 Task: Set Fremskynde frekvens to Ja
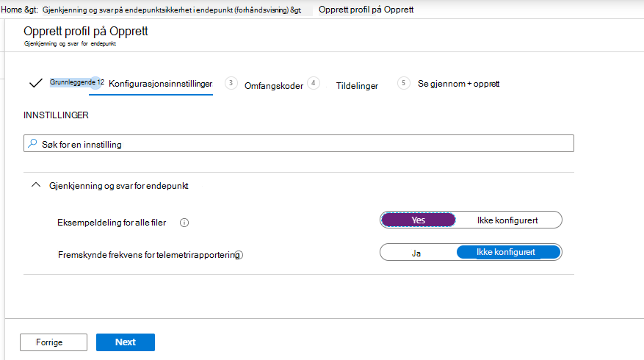click(x=416, y=253)
